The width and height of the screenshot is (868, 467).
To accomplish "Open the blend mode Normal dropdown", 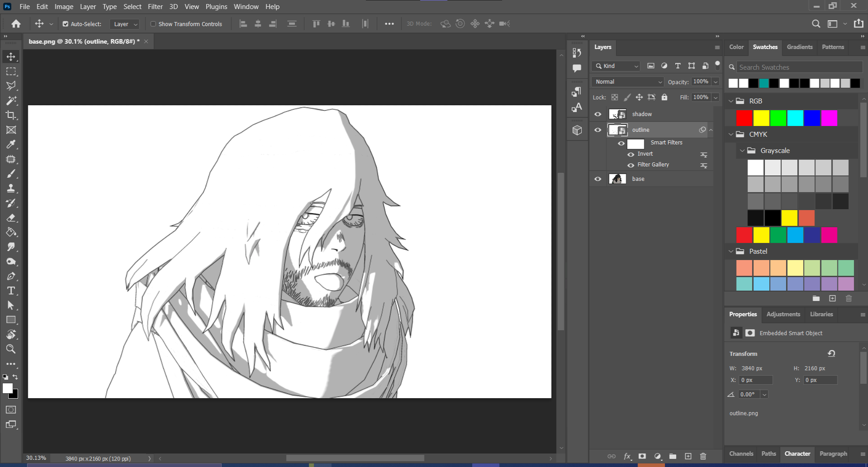I will point(628,82).
